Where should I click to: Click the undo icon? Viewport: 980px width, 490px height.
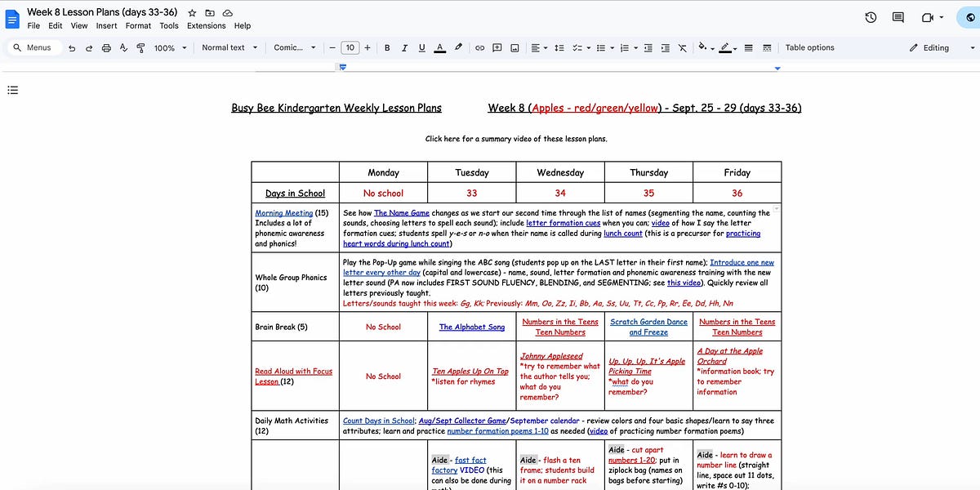(x=70, y=47)
